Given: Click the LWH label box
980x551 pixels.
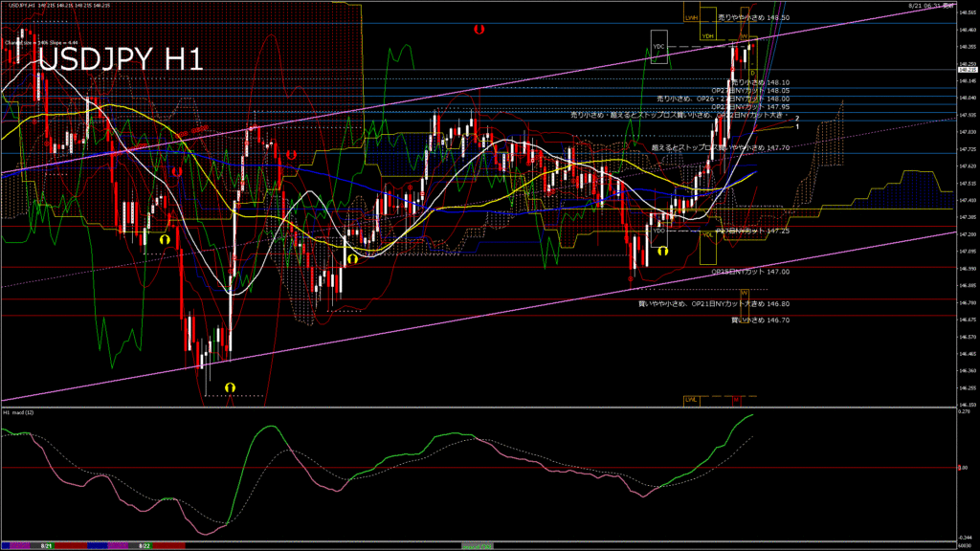Looking at the screenshot, I should click(691, 17).
